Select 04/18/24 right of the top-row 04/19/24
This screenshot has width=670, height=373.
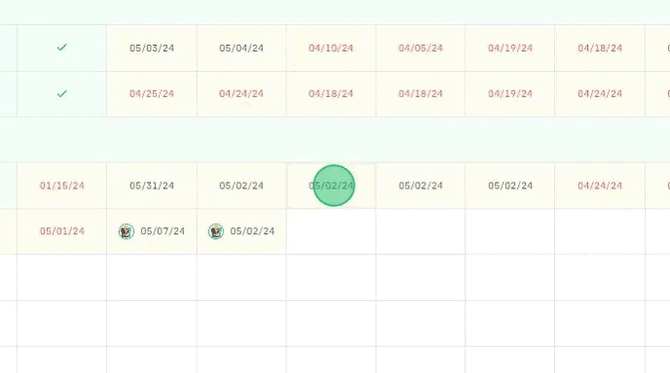pos(600,48)
